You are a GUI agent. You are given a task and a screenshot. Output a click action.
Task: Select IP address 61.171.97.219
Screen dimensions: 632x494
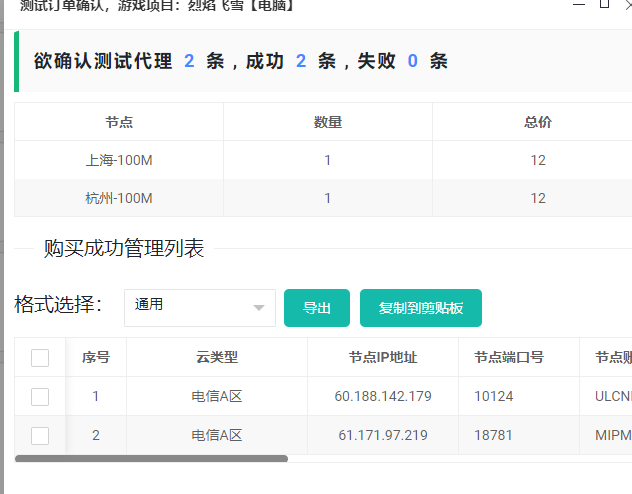coord(383,436)
